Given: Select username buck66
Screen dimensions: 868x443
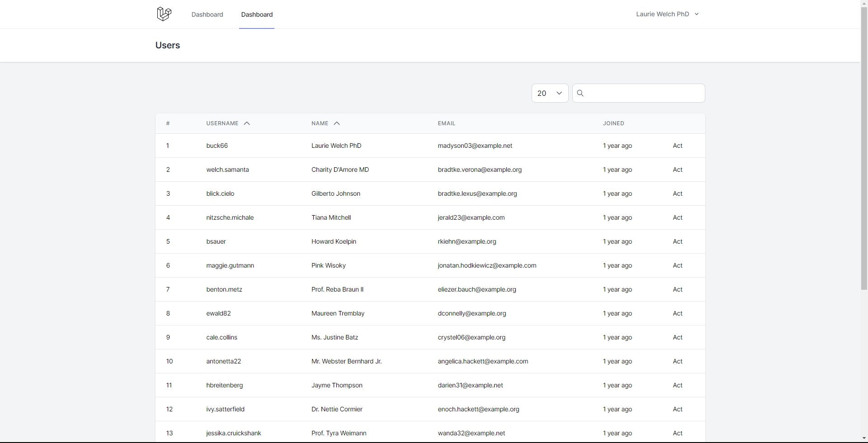Looking at the screenshot, I should pyautogui.click(x=217, y=146).
